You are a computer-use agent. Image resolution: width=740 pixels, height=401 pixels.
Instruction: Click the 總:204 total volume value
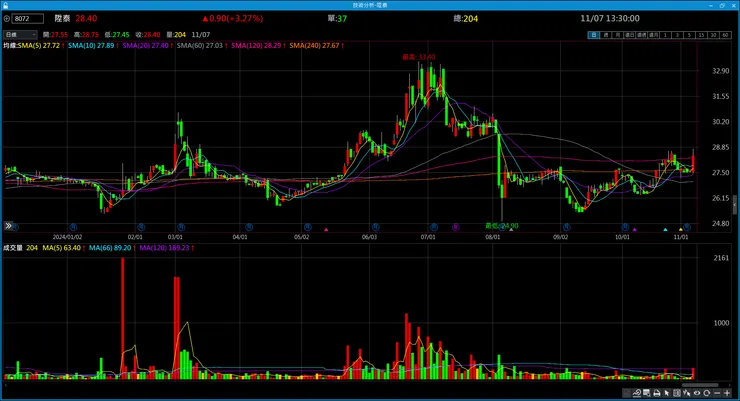[466, 18]
